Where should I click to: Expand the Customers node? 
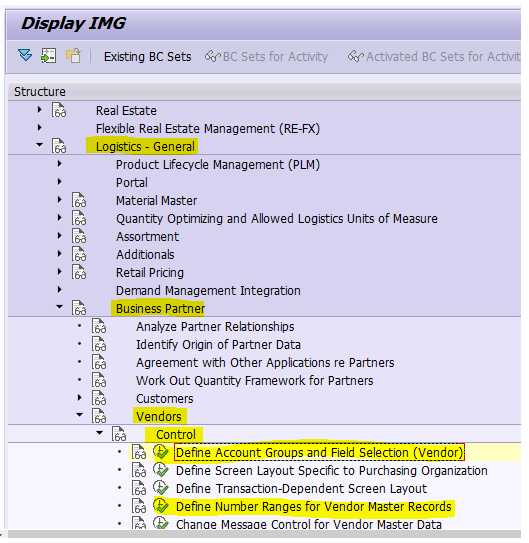point(80,398)
